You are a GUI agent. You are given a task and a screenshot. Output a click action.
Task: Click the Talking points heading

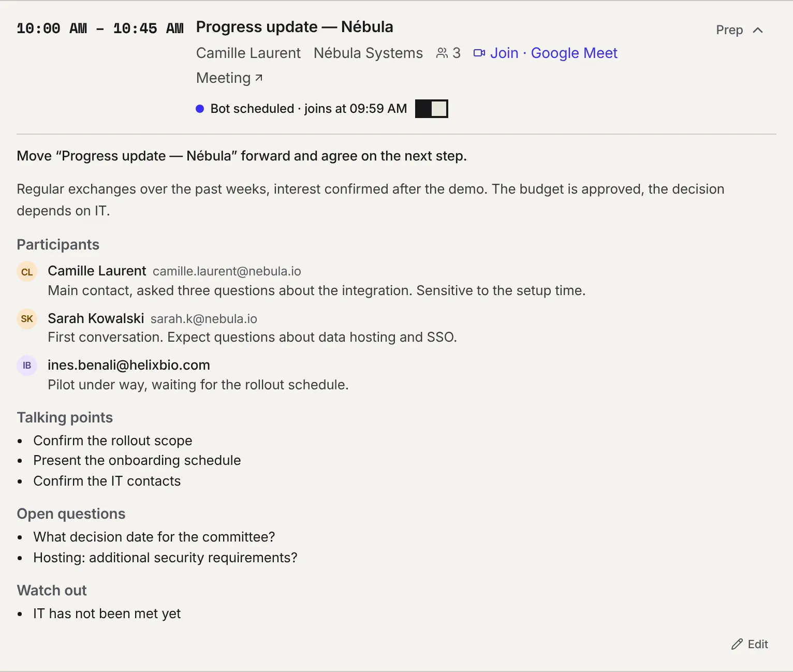(x=65, y=417)
